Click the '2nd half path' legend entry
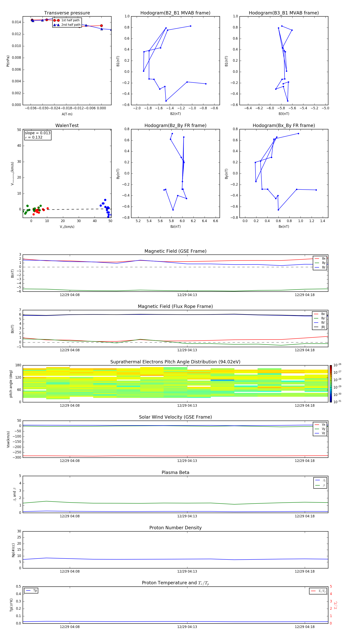 [x=67, y=25]
